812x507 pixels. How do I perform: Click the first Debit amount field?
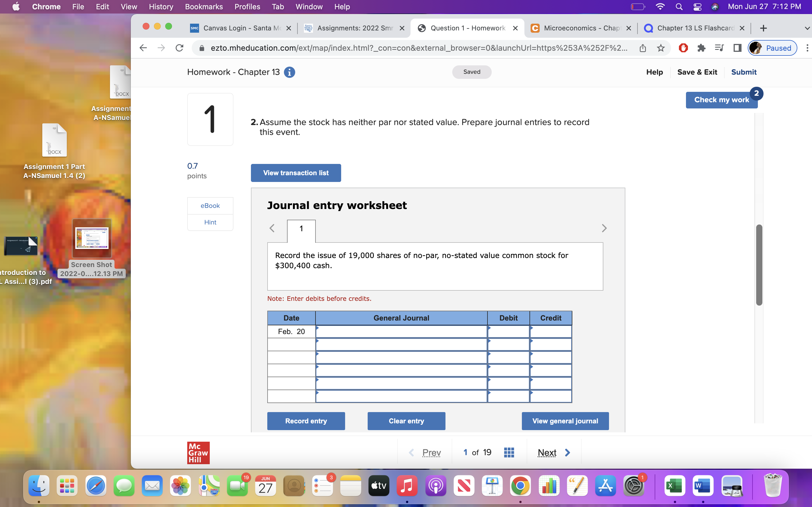(508, 332)
